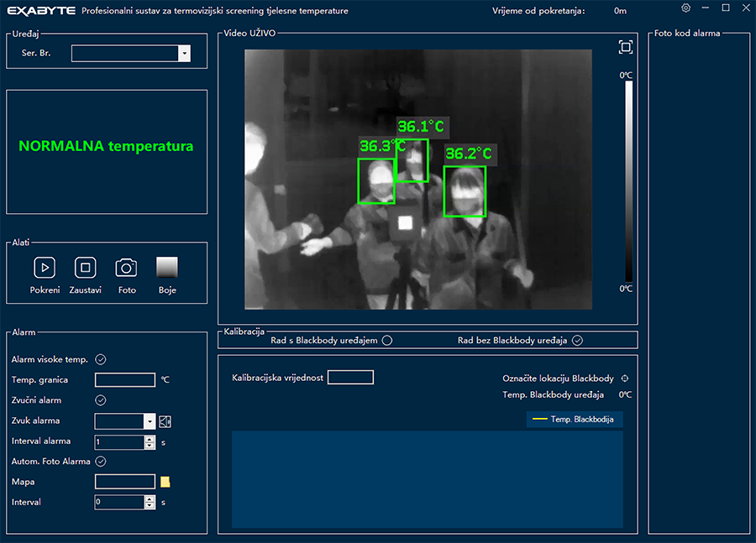Click the Pokreni start icon
The image size is (756, 543).
pos(44,268)
